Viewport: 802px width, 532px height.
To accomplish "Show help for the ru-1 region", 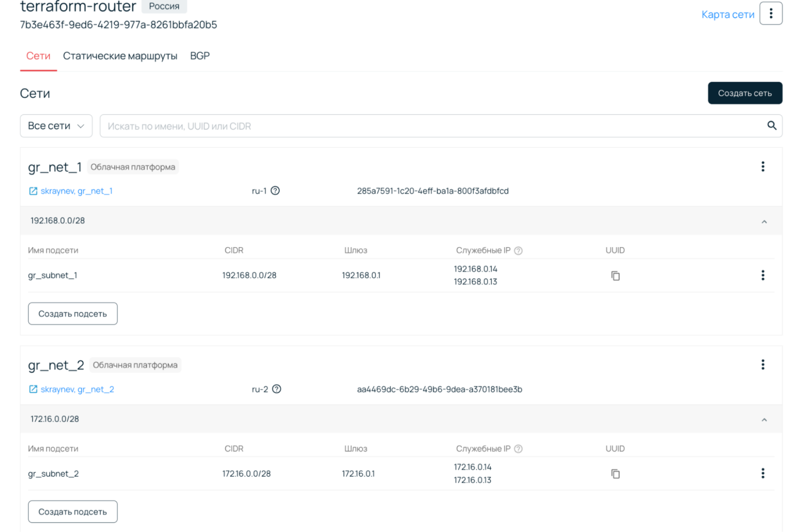I will tap(275, 191).
